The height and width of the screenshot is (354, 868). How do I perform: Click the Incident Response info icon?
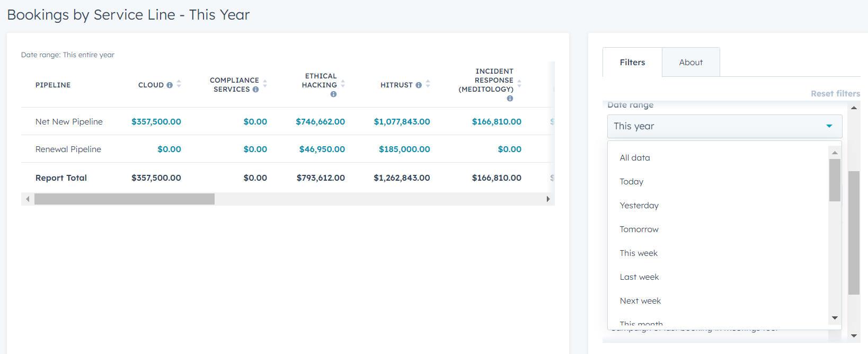point(510,99)
